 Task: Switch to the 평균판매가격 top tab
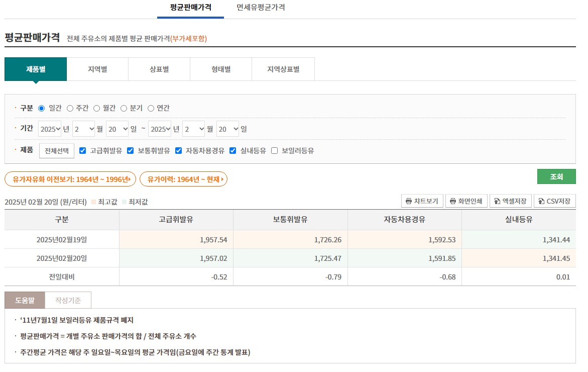[190, 8]
